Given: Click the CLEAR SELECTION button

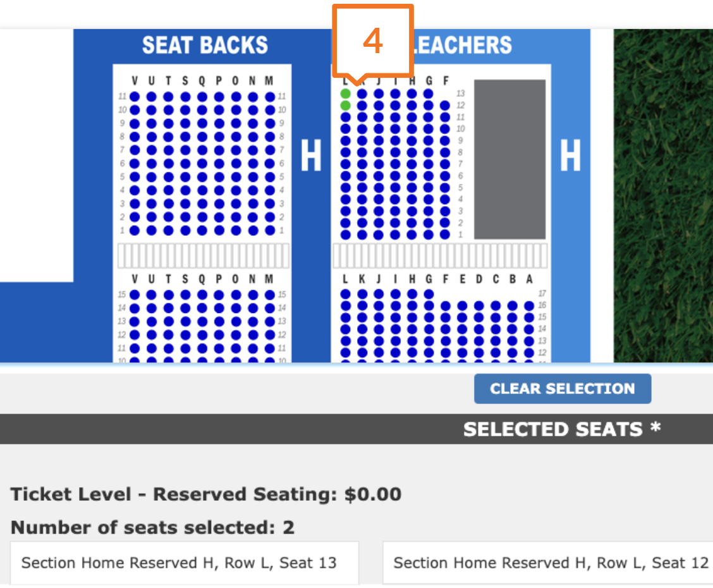Looking at the screenshot, I should [563, 389].
